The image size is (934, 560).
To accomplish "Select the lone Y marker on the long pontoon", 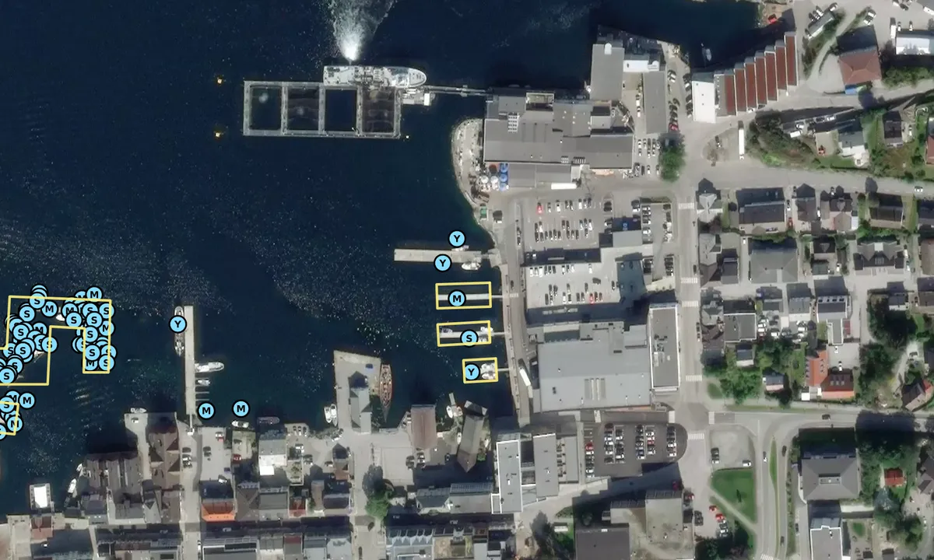I will [178, 324].
